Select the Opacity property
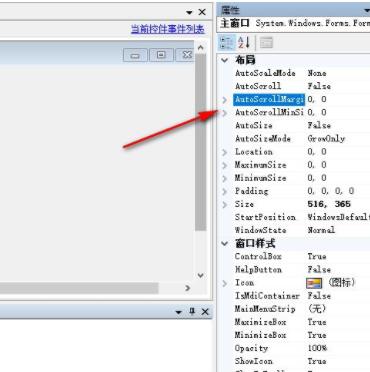 [251, 349]
